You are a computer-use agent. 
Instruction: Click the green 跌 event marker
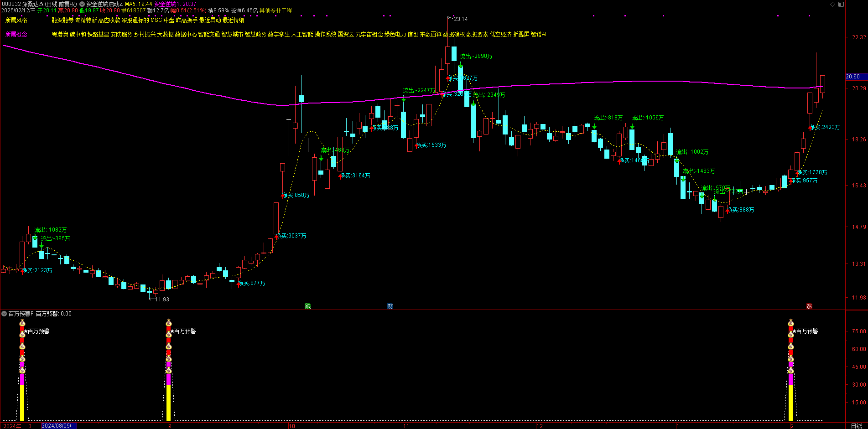pyautogui.click(x=308, y=306)
